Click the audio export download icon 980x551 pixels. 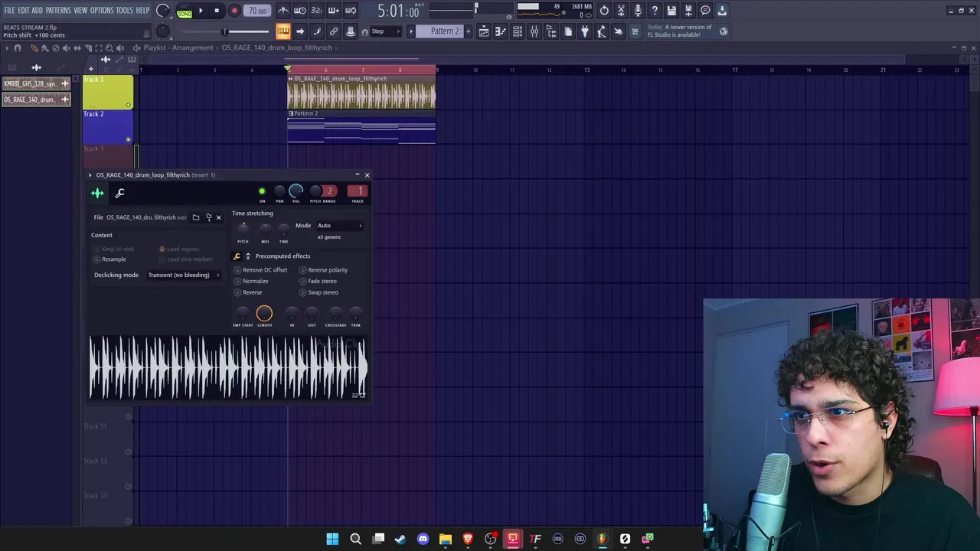[x=723, y=11]
